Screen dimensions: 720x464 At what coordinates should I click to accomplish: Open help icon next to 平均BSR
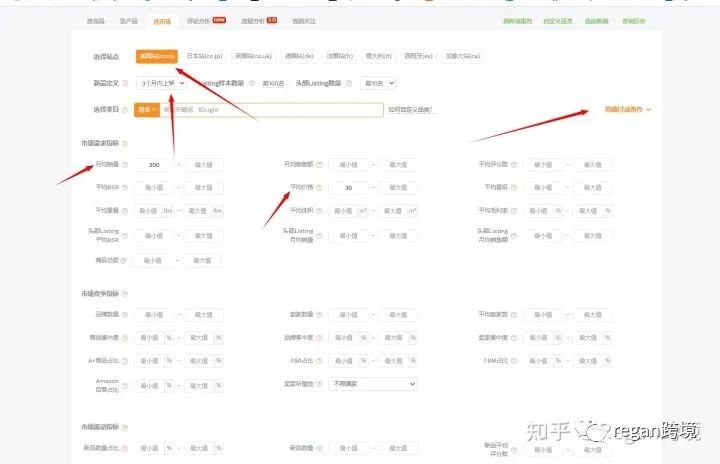125,187
